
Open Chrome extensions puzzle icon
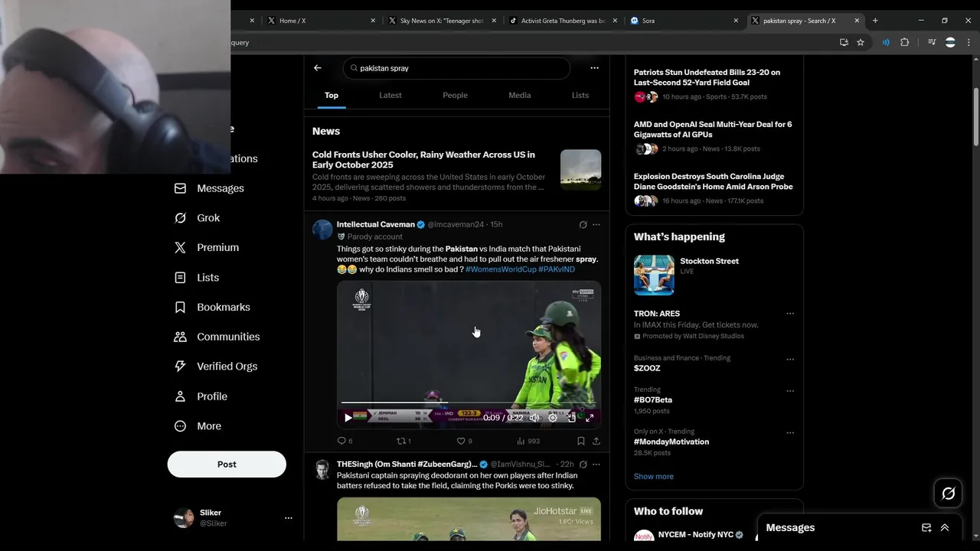coord(904,43)
